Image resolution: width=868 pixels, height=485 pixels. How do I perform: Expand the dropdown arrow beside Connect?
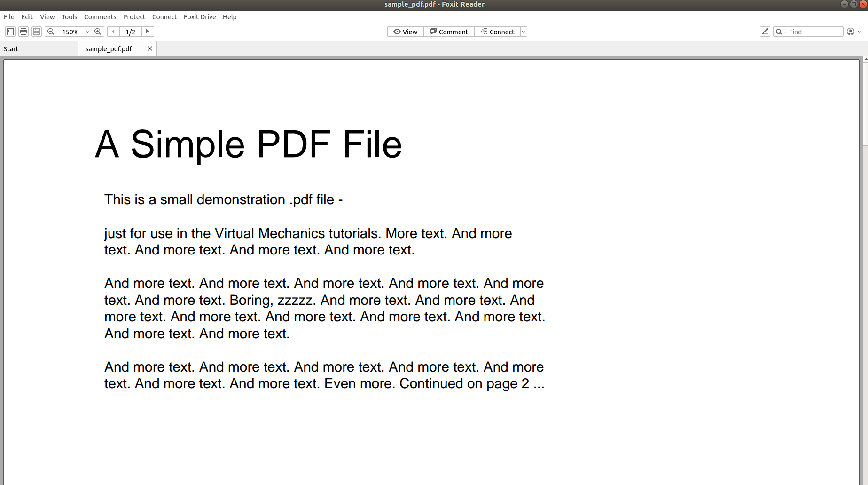pyautogui.click(x=524, y=32)
